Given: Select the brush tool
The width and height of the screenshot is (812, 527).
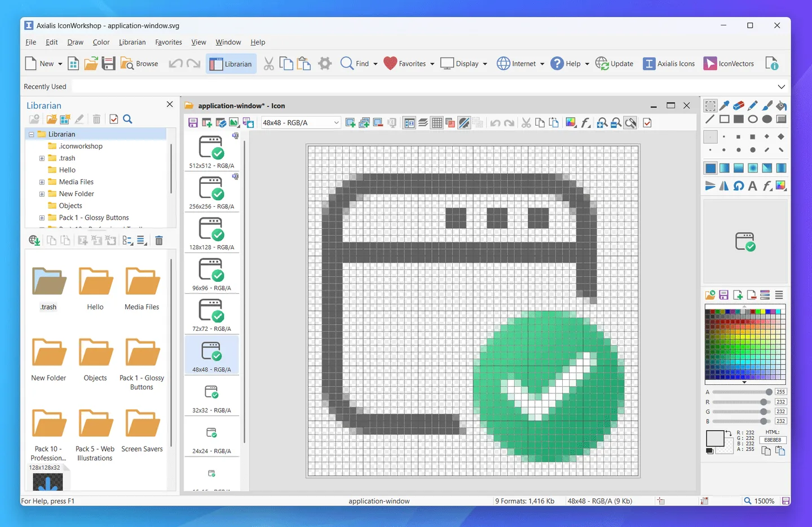Looking at the screenshot, I should pyautogui.click(x=767, y=105).
